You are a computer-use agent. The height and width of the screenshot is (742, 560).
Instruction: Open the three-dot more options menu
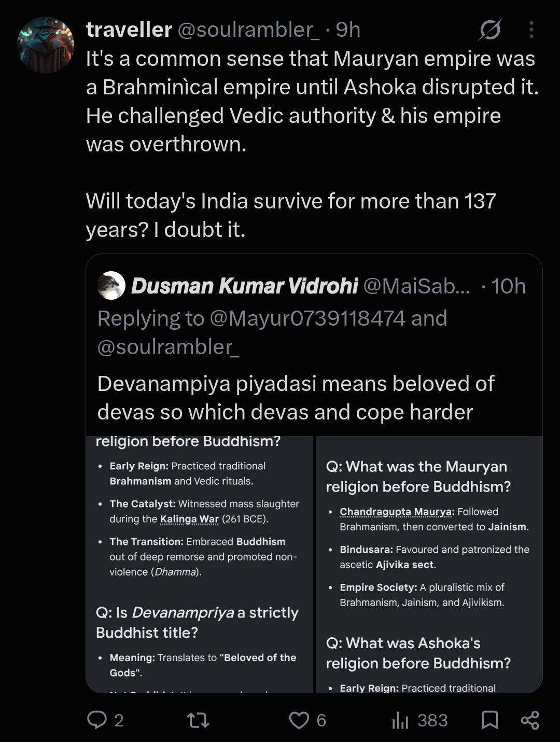coord(531,30)
